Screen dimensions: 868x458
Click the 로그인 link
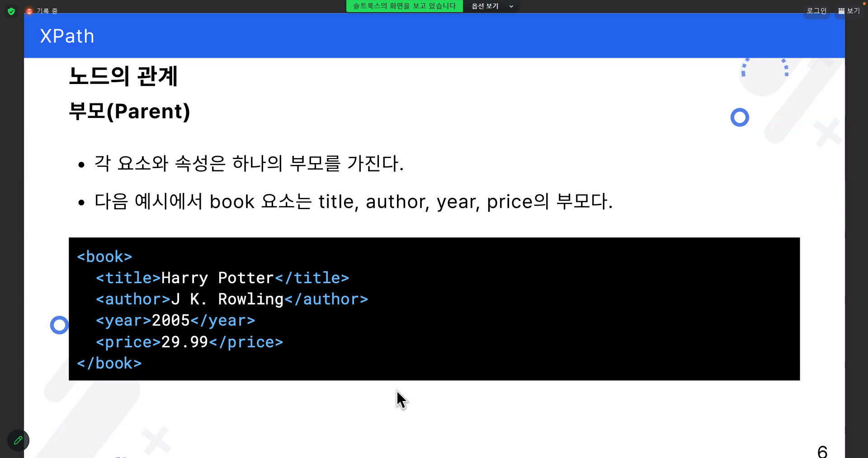pos(816,10)
